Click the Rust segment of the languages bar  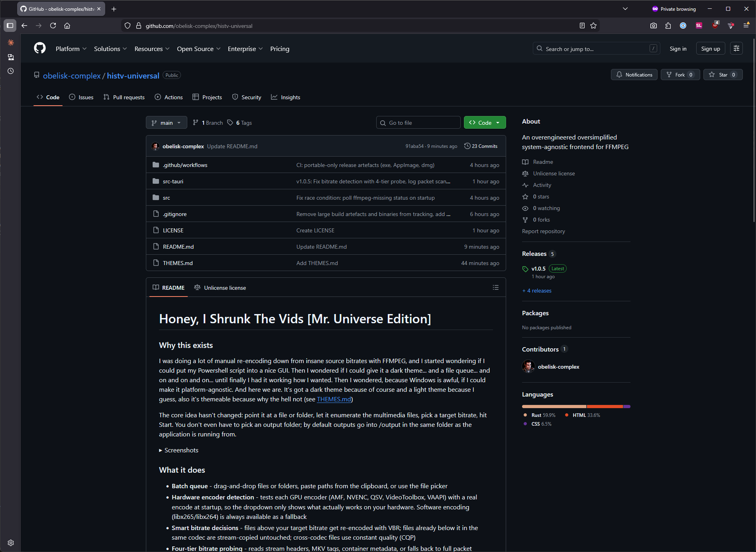tap(554, 407)
